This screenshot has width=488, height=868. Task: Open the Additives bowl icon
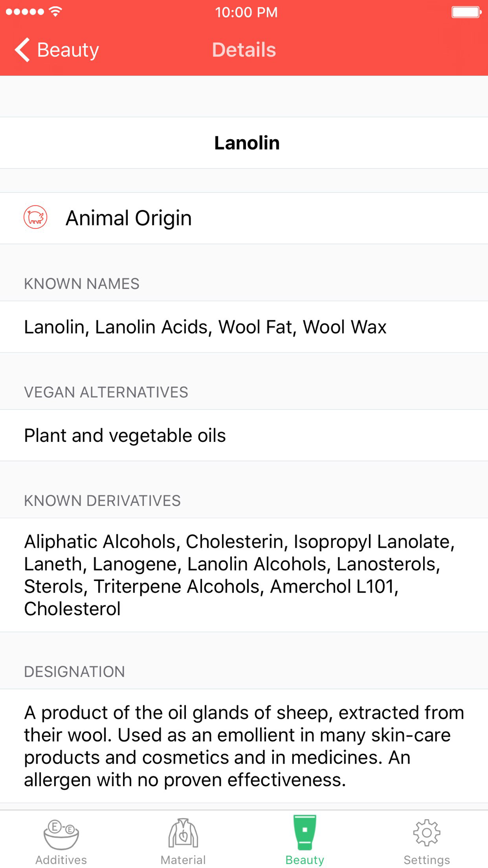[x=61, y=834]
